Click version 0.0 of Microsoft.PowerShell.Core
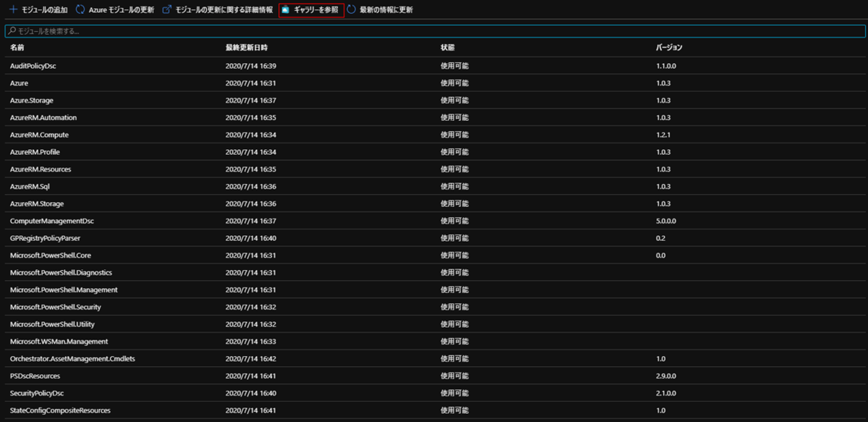868x422 pixels. [661, 256]
